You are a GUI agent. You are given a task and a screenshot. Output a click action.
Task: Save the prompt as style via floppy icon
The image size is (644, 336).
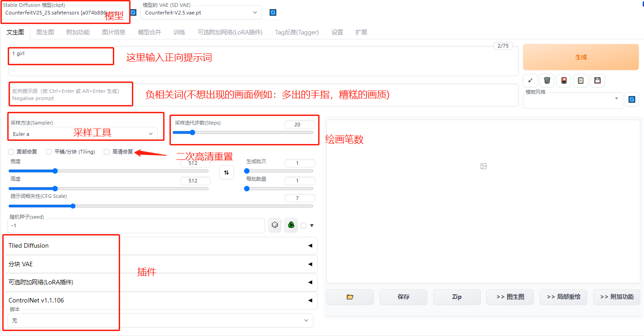tap(597, 81)
